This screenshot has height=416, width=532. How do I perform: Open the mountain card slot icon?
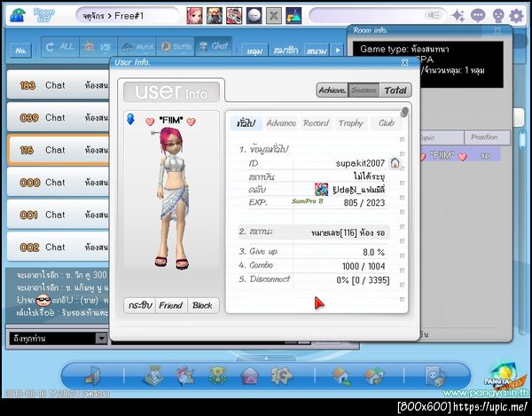pos(293,16)
